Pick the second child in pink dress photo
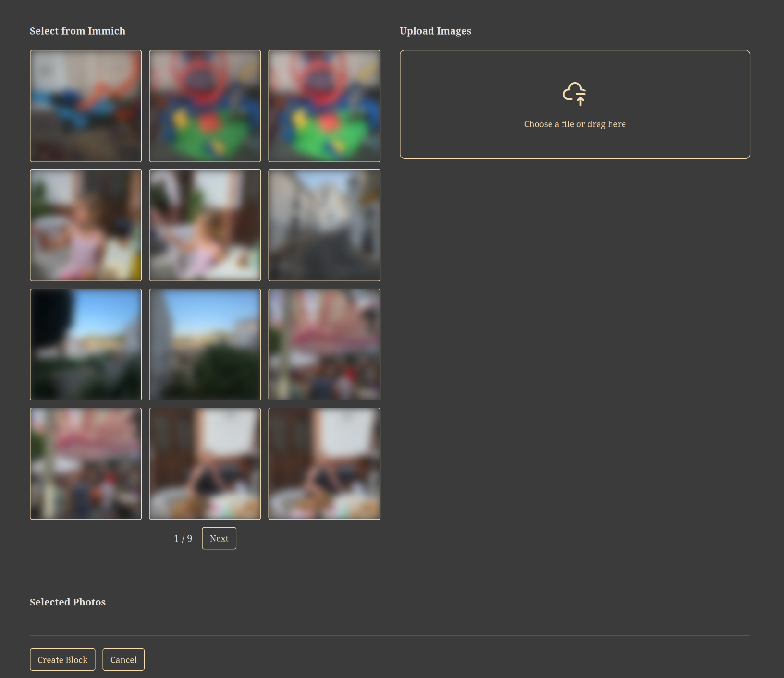Image resolution: width=784 pixels, height=678 pixels. [x=205, y=225]
